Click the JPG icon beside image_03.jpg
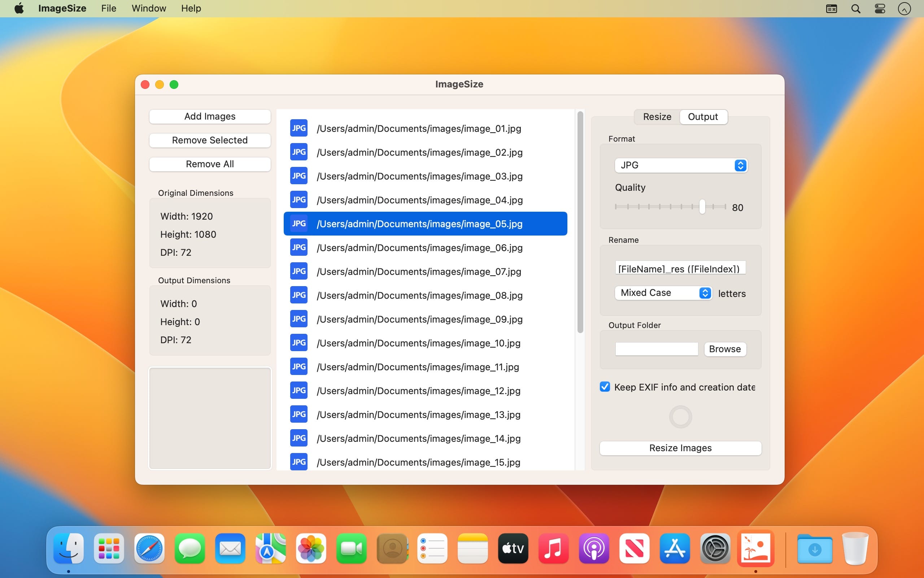 click(x=298, y=176)
